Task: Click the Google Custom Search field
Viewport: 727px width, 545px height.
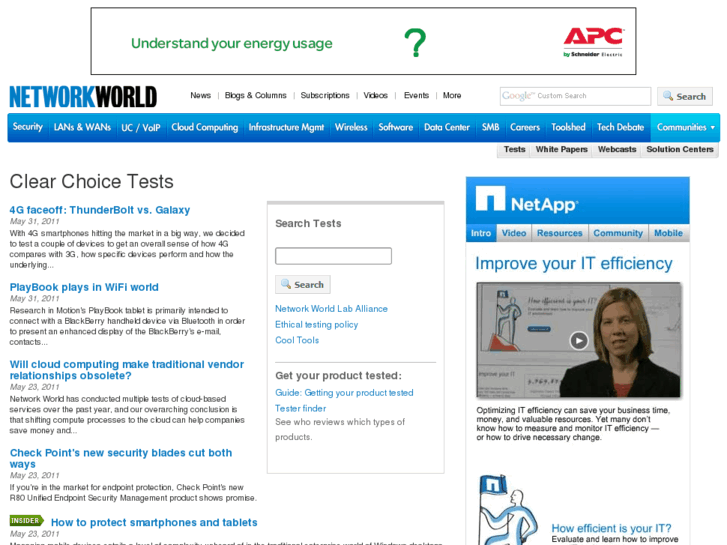Action: tap(575, 96)
